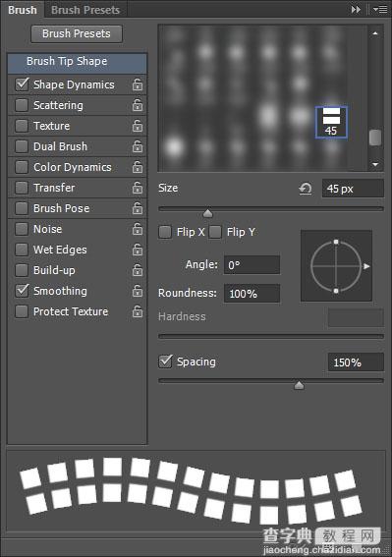Screen dimensions: 392x557
Task: Check the Flip Y option
Action: pos(215,232)
